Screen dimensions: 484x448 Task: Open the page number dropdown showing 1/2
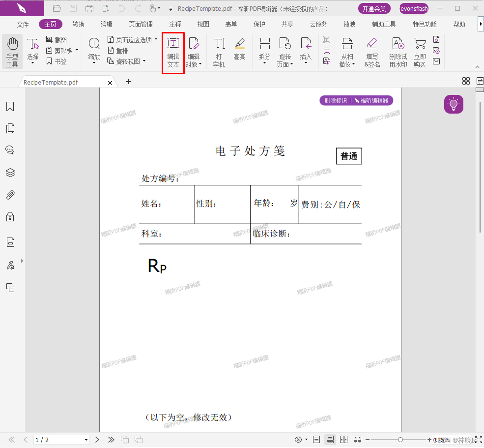click(x=86, y=440)
